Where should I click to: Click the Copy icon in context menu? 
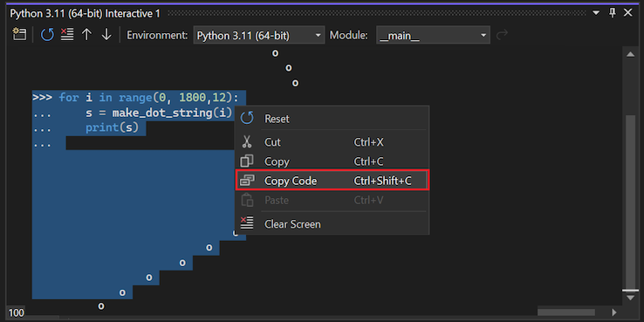tap(247, 161)
